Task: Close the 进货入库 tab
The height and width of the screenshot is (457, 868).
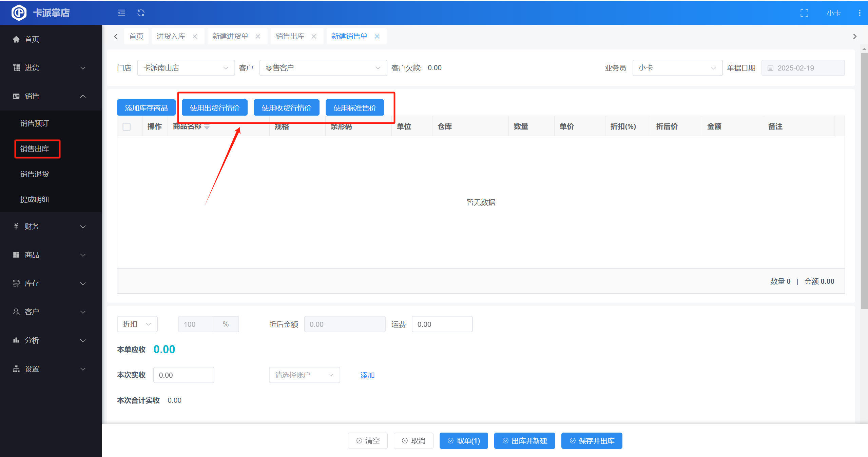Action: click(195, 36)
